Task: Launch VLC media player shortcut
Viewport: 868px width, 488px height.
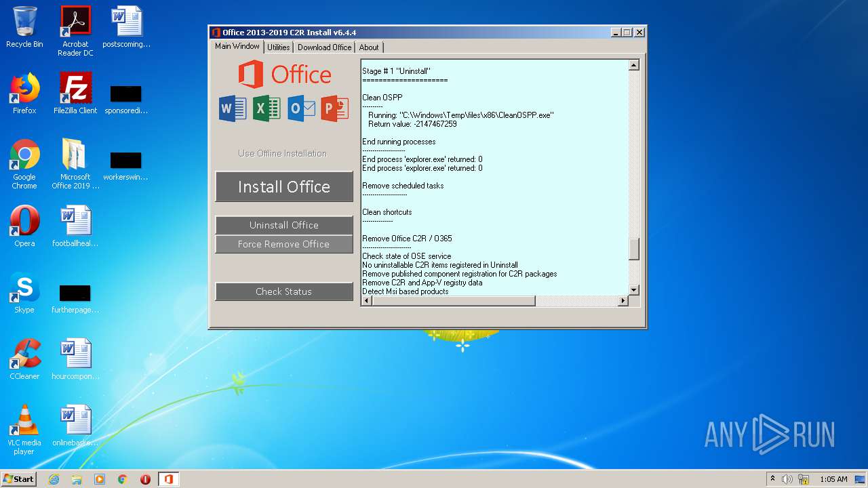Action: 24,430
